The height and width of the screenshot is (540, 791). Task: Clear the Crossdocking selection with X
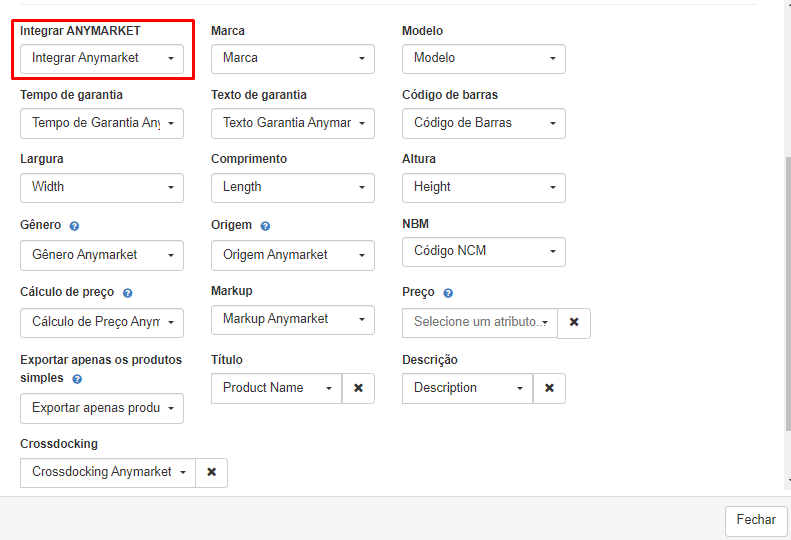[x=211, y=472]
